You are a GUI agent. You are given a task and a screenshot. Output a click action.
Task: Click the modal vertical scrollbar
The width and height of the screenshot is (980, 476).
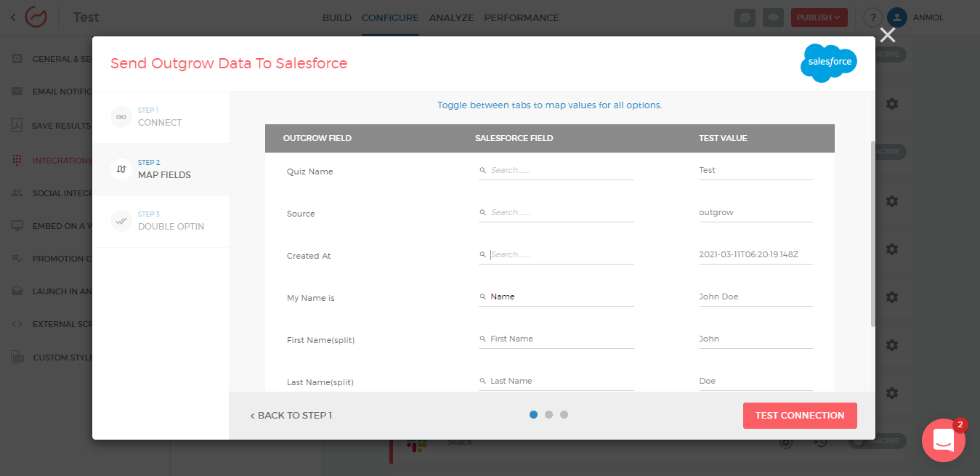(872, 234)
